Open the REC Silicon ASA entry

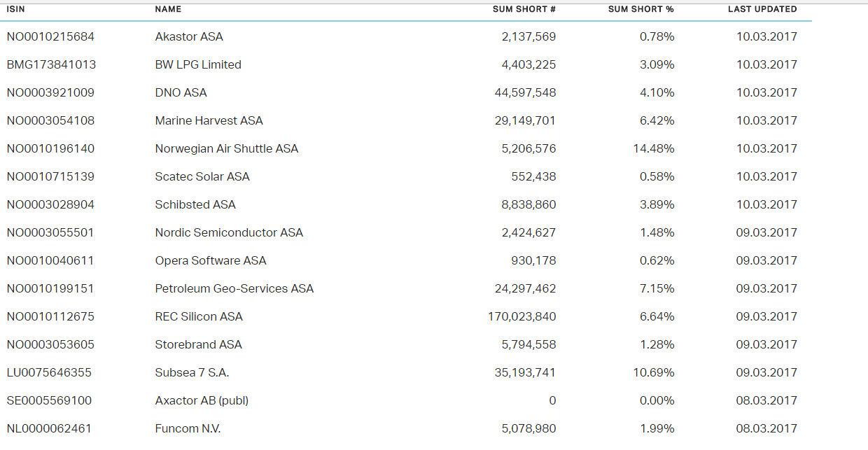pos(199,316)
